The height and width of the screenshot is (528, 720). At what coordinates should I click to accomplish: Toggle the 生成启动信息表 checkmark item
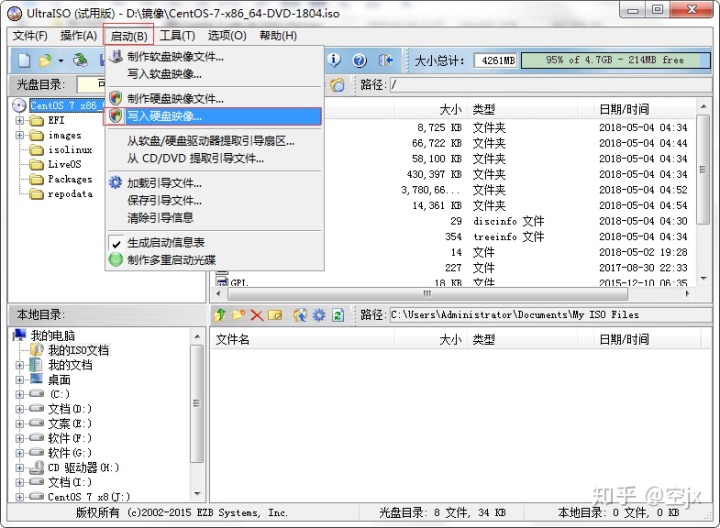165,242
